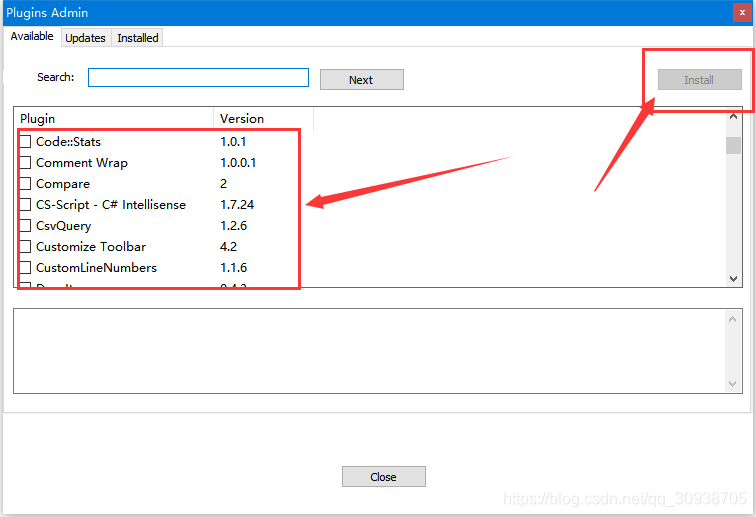Focus the Search input field

[x=198, y=78]
